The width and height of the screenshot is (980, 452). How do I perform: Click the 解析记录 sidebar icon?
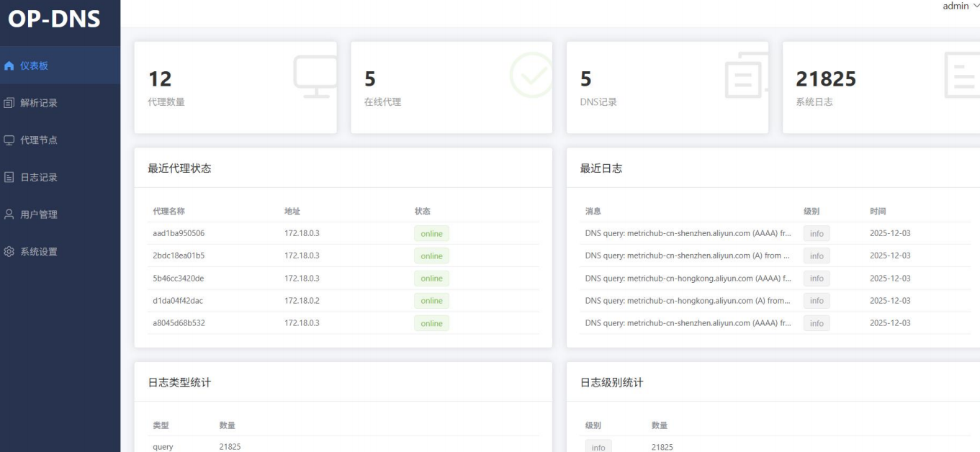(9, 103)
